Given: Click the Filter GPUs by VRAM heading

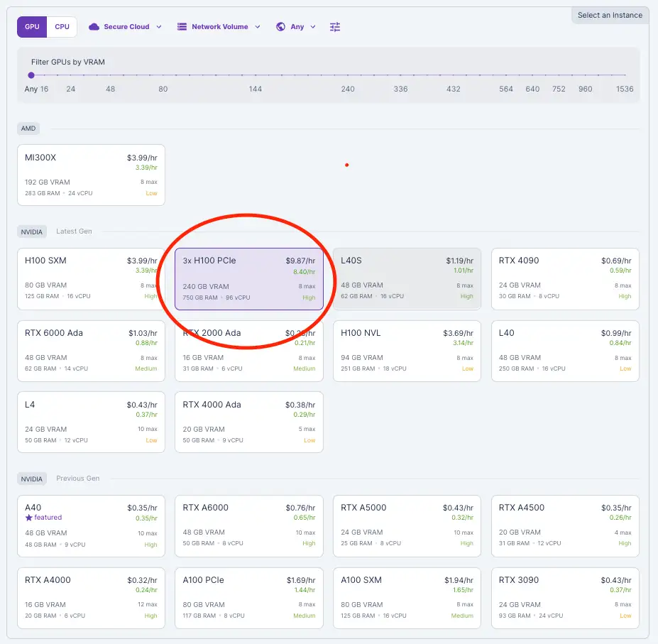Looking at the screenshot, I should [x=68, y=62].
